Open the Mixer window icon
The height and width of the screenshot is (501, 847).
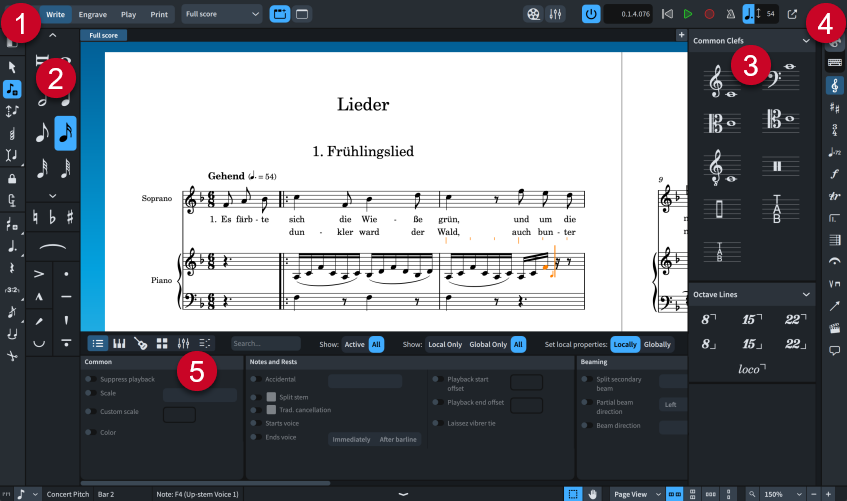tap(553, 14)
